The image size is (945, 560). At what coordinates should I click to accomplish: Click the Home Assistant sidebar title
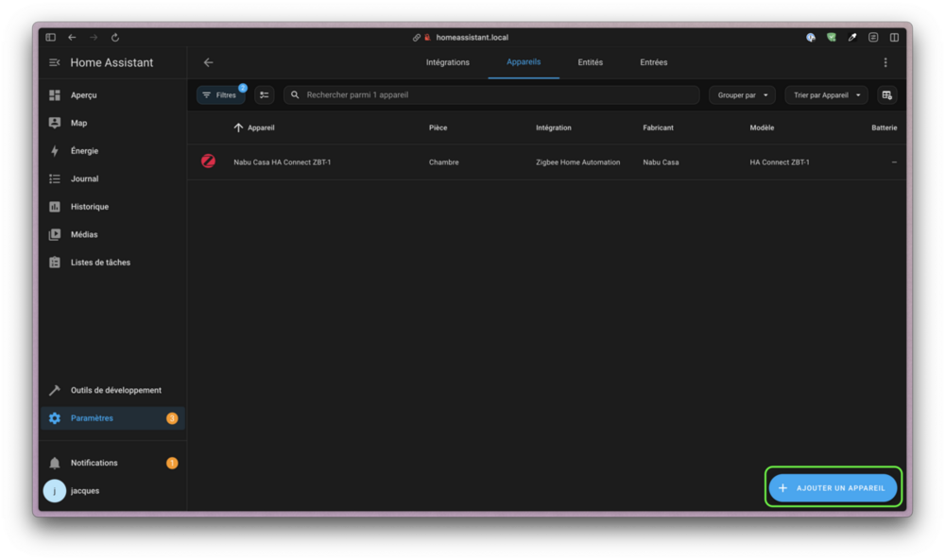click(112, 62)
